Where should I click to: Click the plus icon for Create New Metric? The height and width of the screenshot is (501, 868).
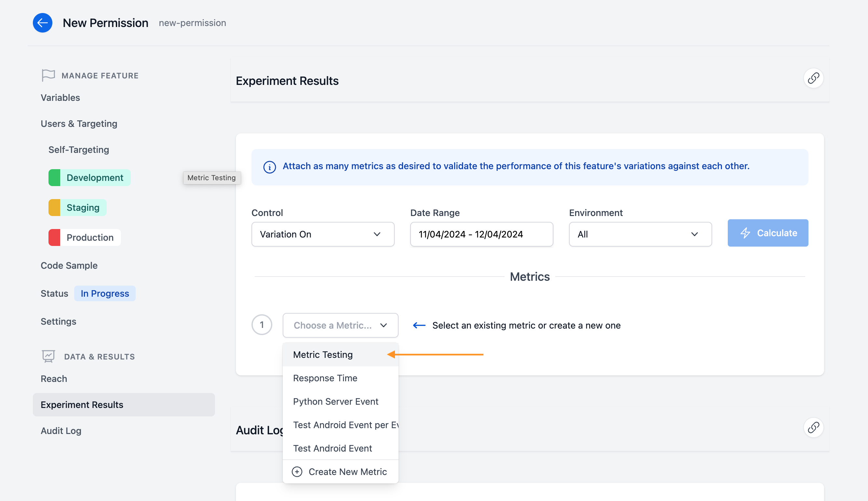point(297,471)
